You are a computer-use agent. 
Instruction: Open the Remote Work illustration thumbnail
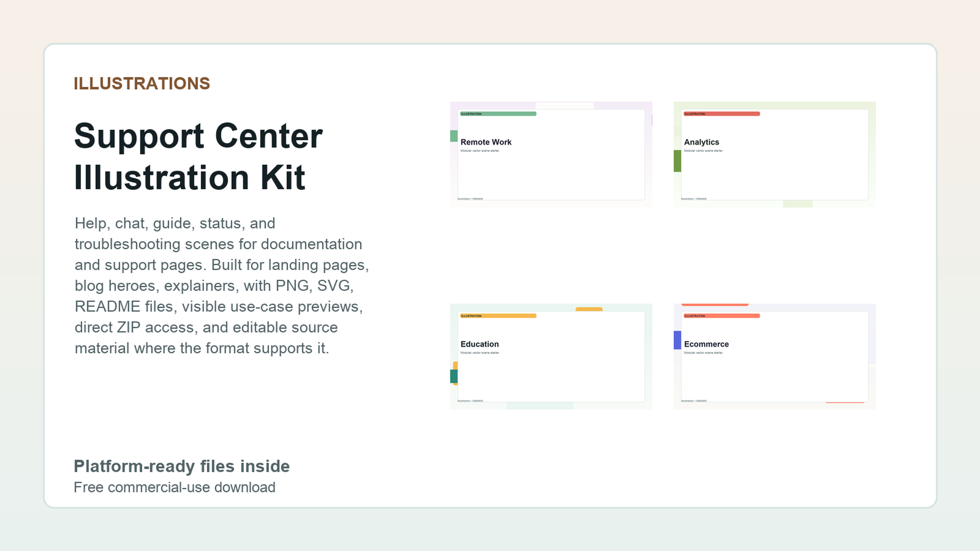(551, 154)
